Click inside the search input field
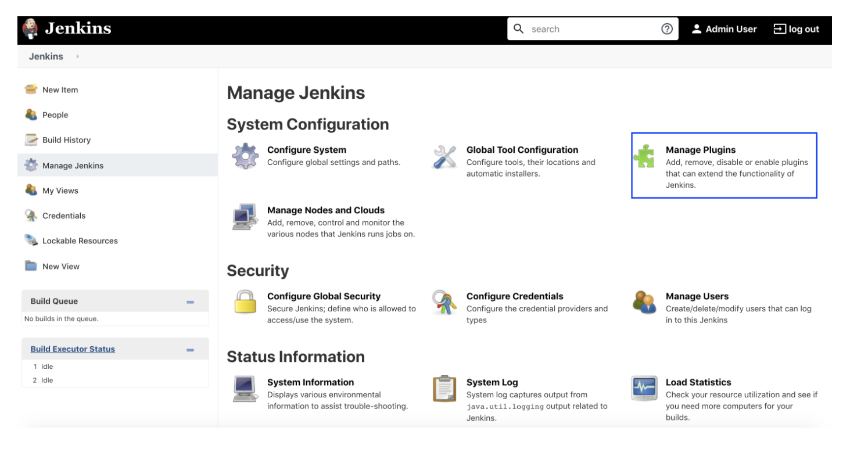Viewport: 868px width, 452px height. coord(593,29)
